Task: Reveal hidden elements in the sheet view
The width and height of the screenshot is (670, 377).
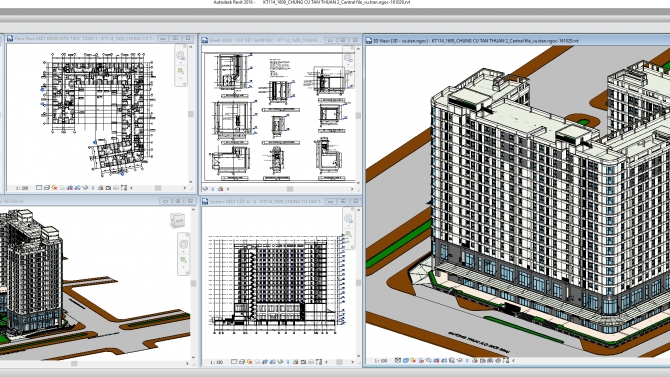Action: [x=213, y=188]
